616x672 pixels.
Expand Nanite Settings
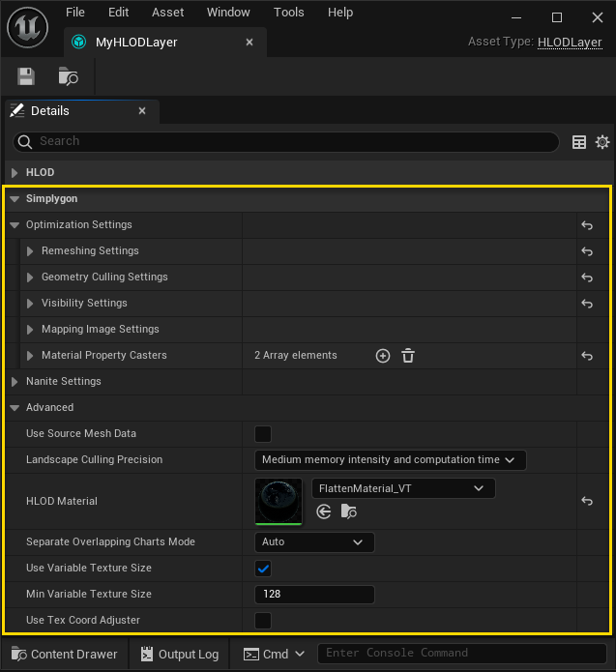[x=15, y=381]
